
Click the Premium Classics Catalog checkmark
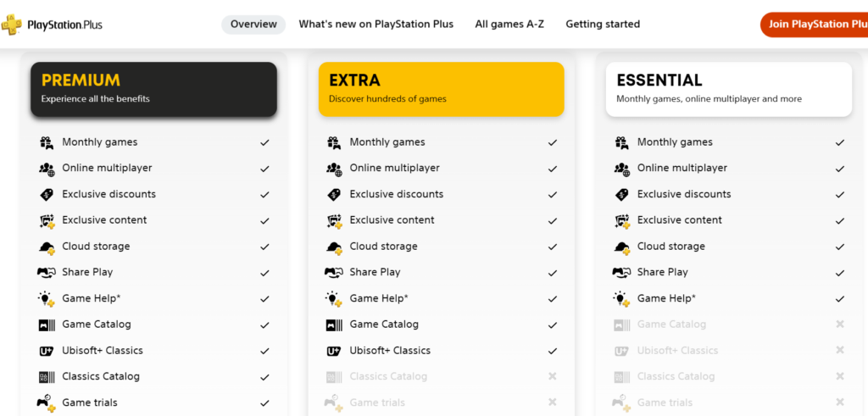[x=264, y=377]
